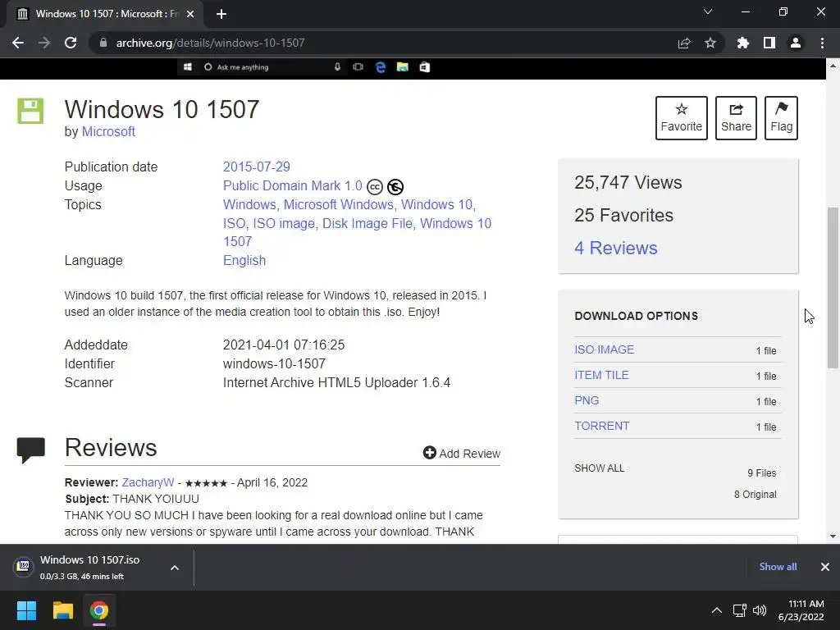Open the Windows Start menu

[x=26, y=610]
